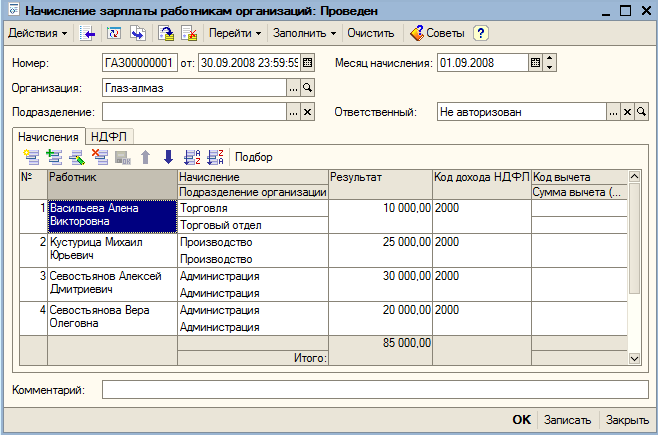Image resolution: width=658 pixels, height=435 pixels.
Task: Click the move row down blue arrow
Action: [168, 157]
